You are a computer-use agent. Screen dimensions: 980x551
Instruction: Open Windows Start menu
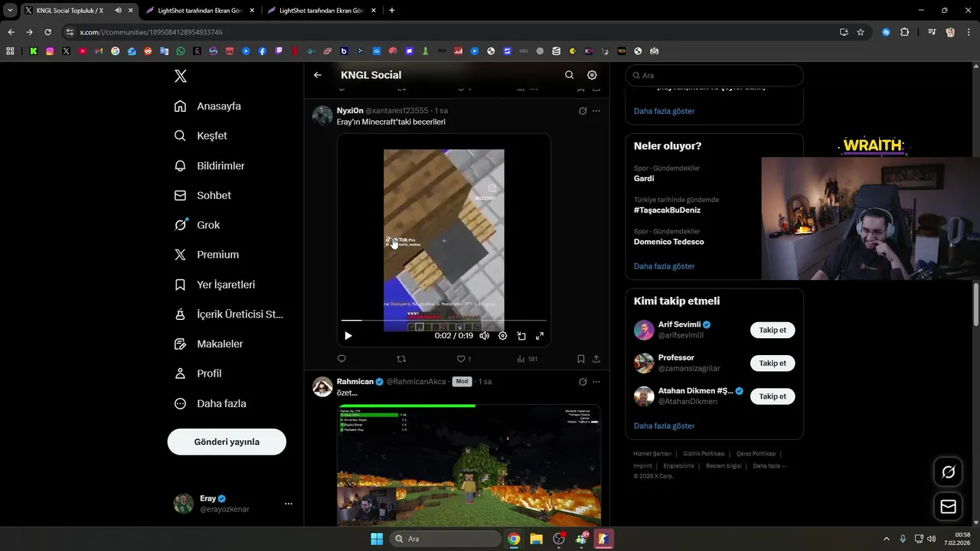377,539
